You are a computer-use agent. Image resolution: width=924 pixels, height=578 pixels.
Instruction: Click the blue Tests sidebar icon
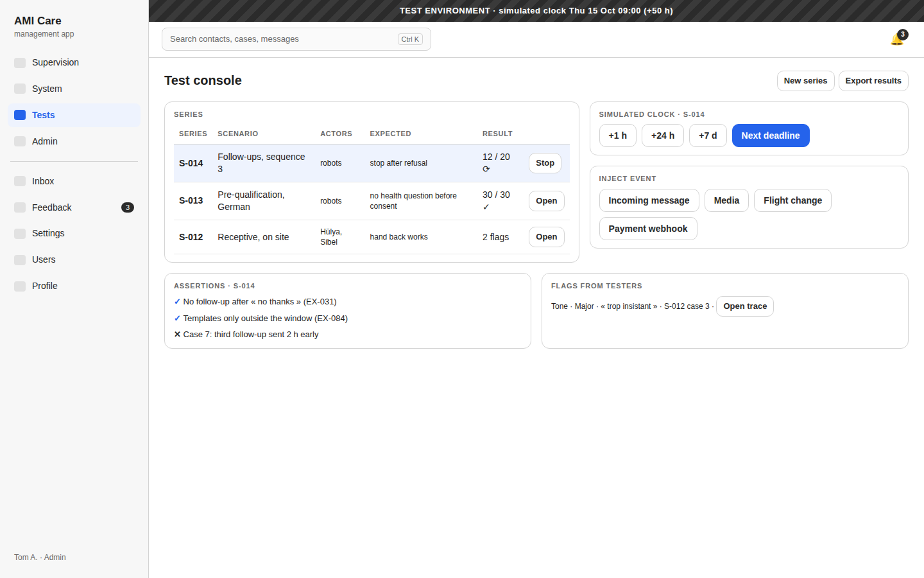pyautogui.click(x=20, y=115)
